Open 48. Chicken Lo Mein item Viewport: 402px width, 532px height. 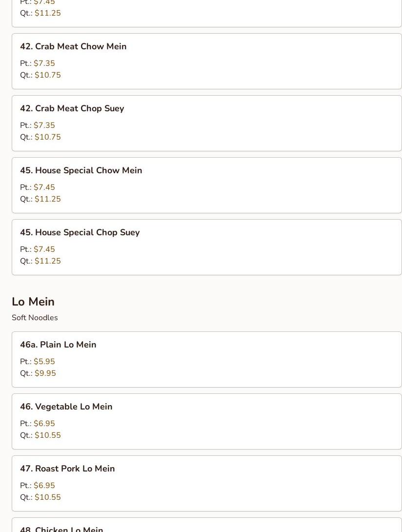206,525
